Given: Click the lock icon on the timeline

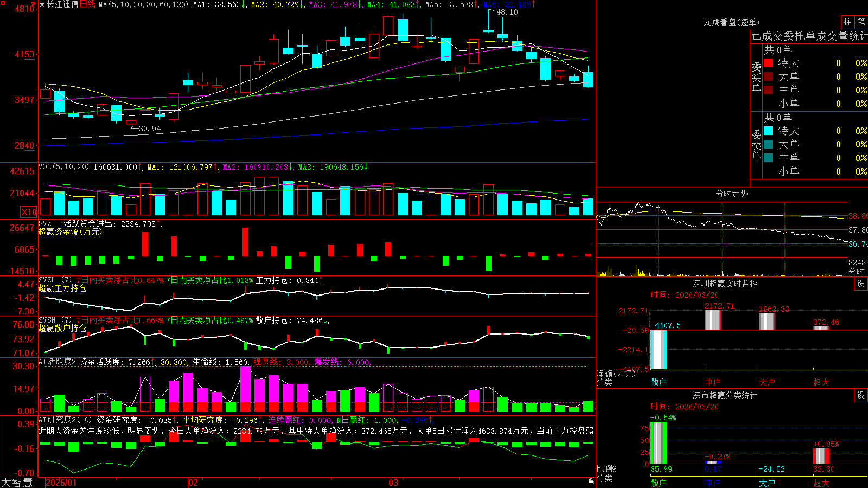Looking at the screenshot, I should pyautogui.click(x=591, y=481).
